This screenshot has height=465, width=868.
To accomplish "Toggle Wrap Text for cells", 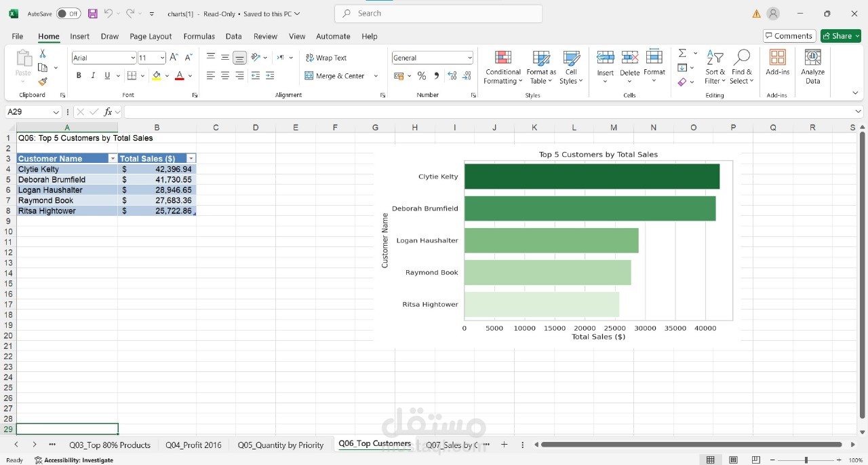I will [x=326, y=58].
